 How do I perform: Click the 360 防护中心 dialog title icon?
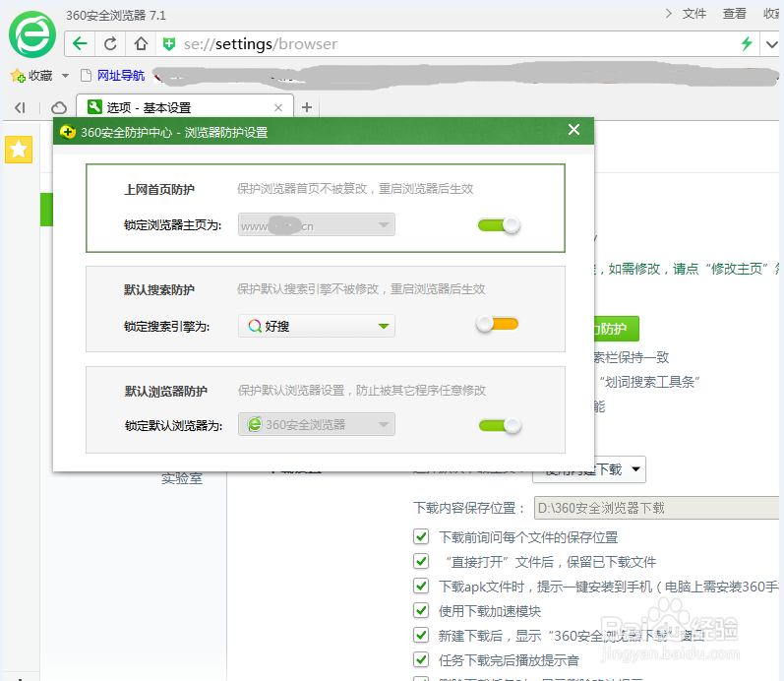68,132
